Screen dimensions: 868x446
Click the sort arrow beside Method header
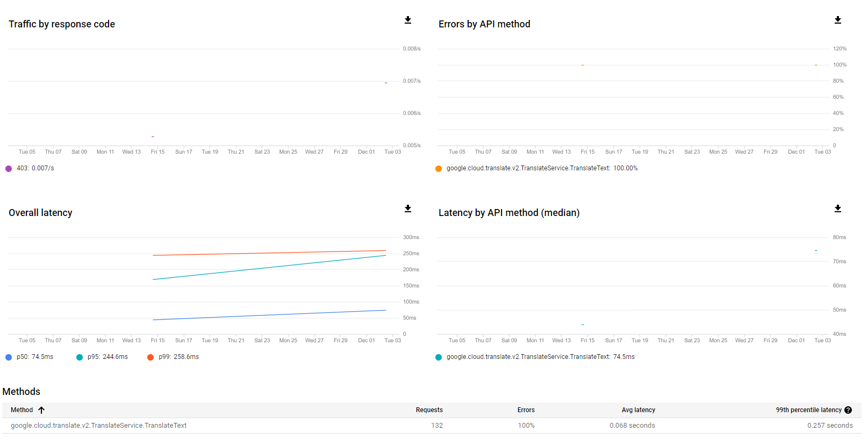click(x=41, y=410)
